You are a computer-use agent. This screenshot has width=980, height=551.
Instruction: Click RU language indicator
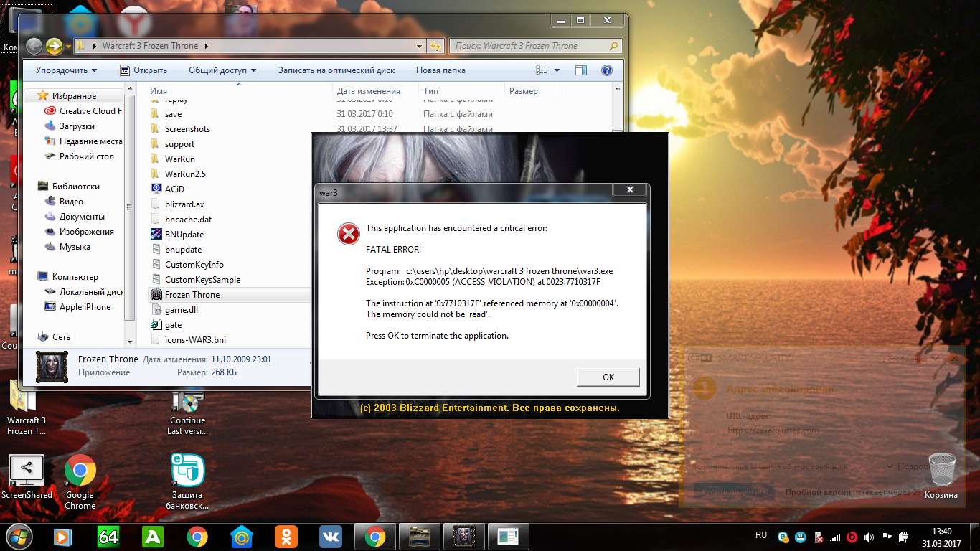761,535
